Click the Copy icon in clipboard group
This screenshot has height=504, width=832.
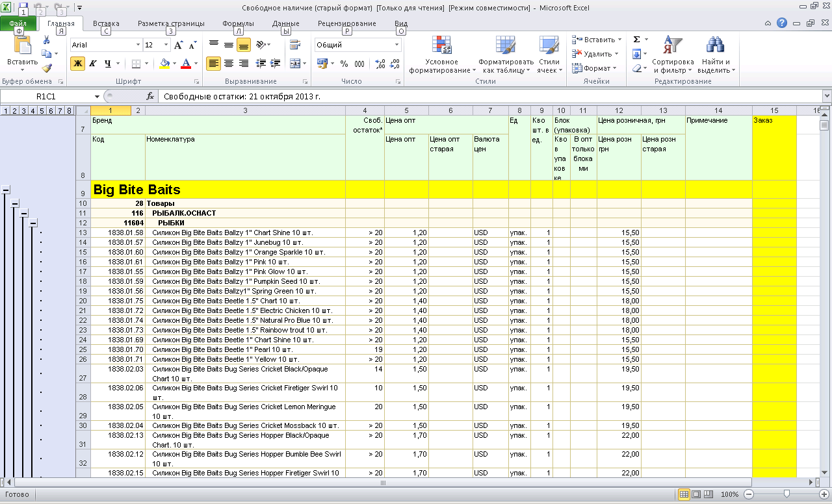46,54
